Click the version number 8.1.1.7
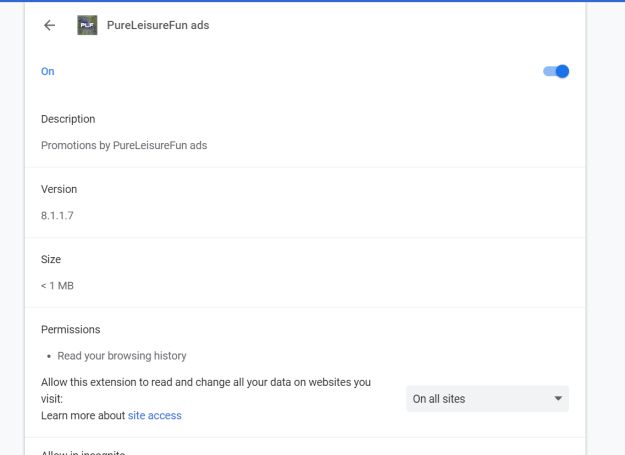The height and width of the screenshot is (455, 625). [x=59, y=215]
